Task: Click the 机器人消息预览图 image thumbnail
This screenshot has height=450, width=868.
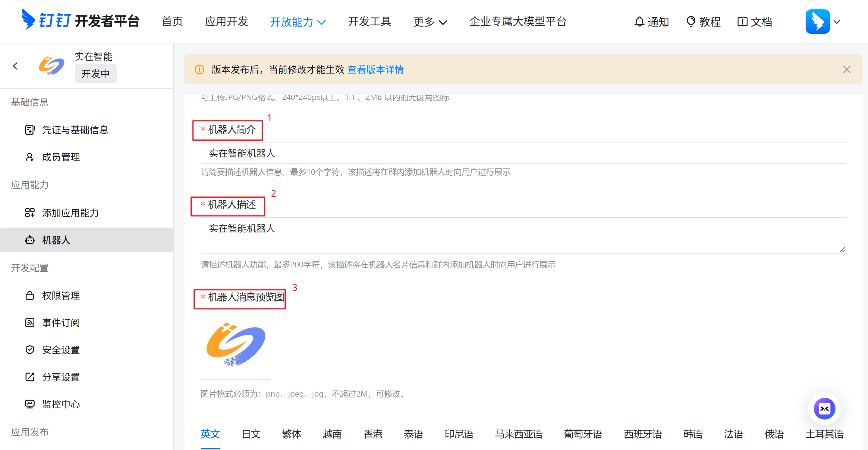Action: pos(236,345)
